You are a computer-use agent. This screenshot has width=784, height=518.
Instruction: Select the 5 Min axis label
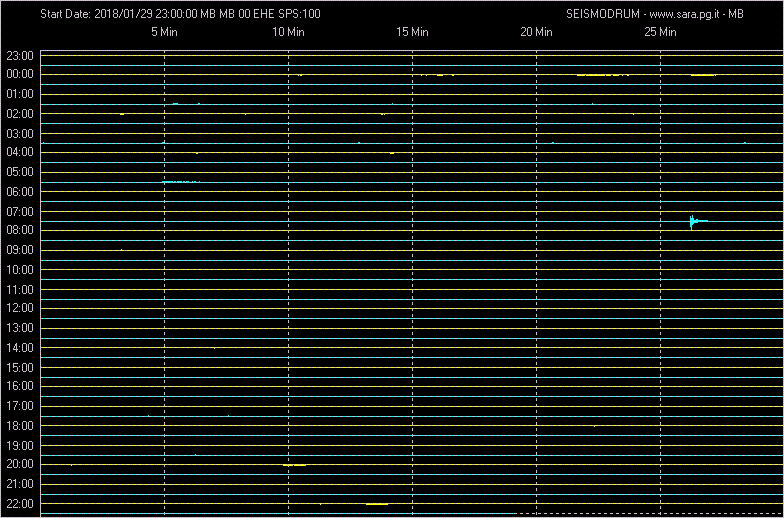coord(164,32)
